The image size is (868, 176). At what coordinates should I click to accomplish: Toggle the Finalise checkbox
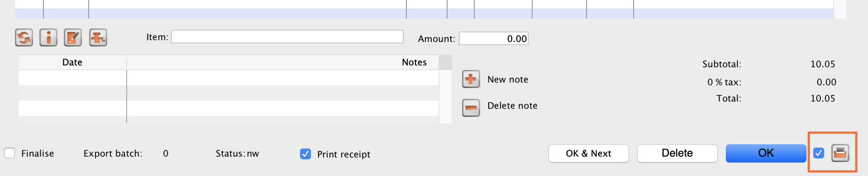[x=10, y=153]
